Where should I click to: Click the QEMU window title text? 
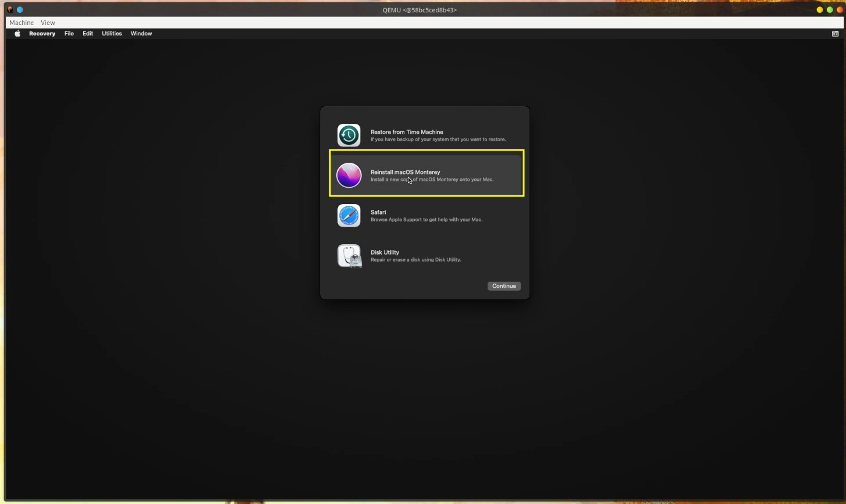(x=420, y=10)
